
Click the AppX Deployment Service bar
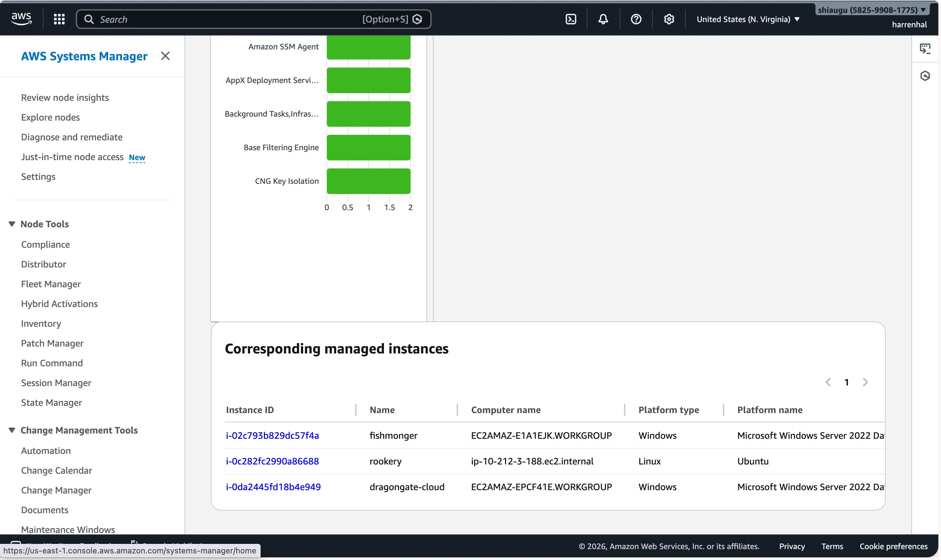click(x=368, y=80)
